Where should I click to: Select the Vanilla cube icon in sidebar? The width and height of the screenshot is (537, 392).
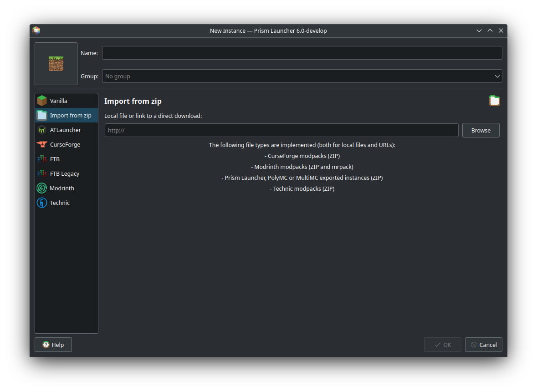click(x=42, y=101)
